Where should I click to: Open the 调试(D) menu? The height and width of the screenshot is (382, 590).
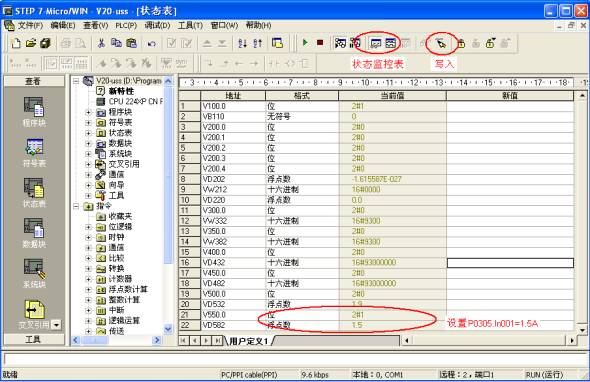(157, 26)
